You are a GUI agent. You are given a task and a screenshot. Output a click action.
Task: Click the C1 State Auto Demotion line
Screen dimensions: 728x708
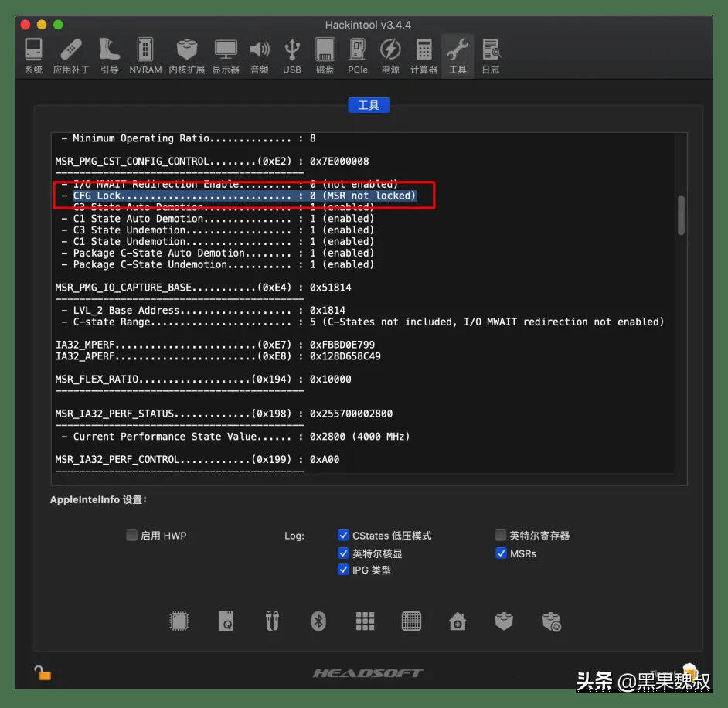(x=217, y=219)
